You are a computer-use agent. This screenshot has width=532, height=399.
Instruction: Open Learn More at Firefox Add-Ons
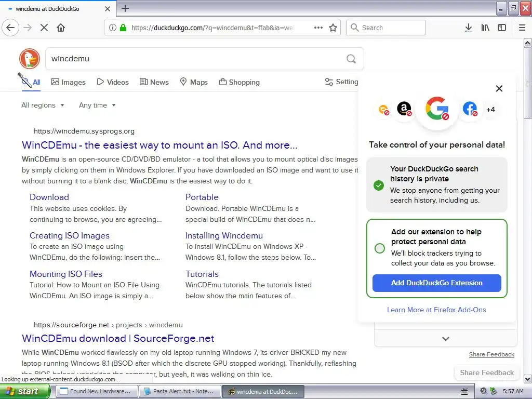tap(436, 310)
